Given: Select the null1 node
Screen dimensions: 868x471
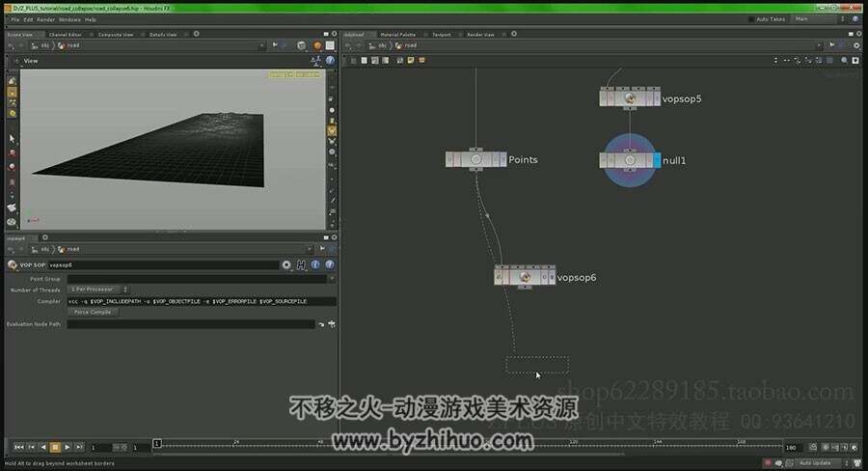Looking at the screenshot, I should click(x=630, y=160).
